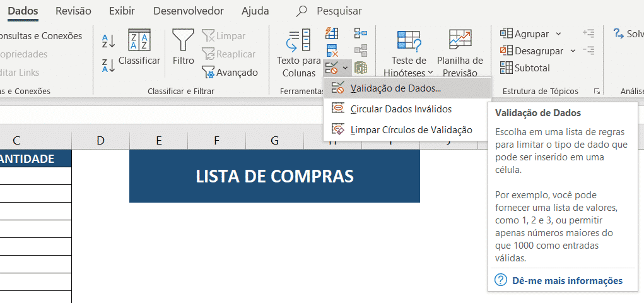Switch to the Desenvolvedor tab
Screen dimensions: 644x303
189,11
